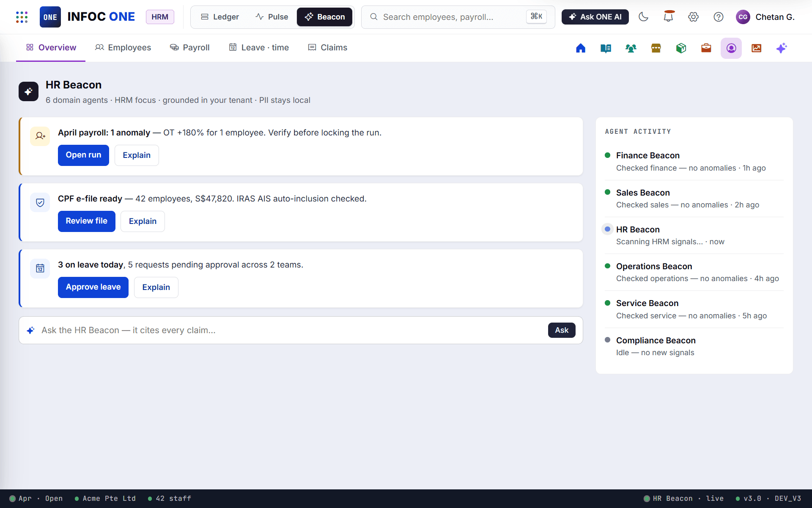Explain the CPF e-file alert
The image size is (812, 508).
(x=143, y=221)
